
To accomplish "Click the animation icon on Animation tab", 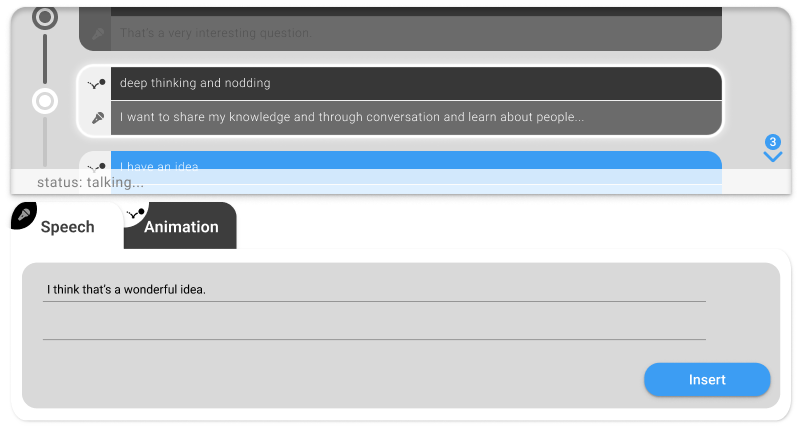I will [x=136, y=213].
